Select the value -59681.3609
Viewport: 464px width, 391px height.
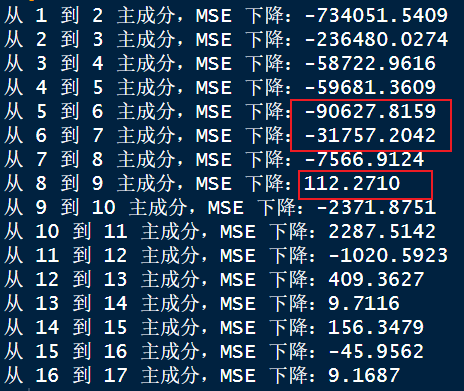[x=370, y=87]
